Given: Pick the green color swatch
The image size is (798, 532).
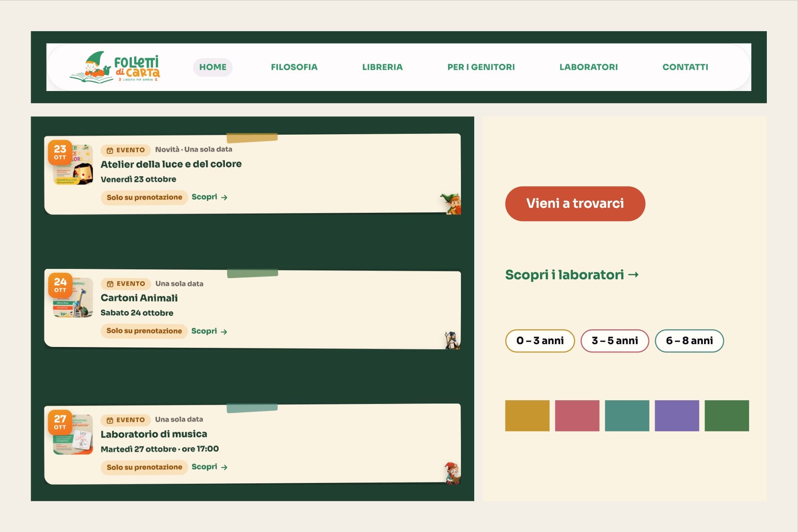Looking at the screenshot, I should [x=727, y=416].
